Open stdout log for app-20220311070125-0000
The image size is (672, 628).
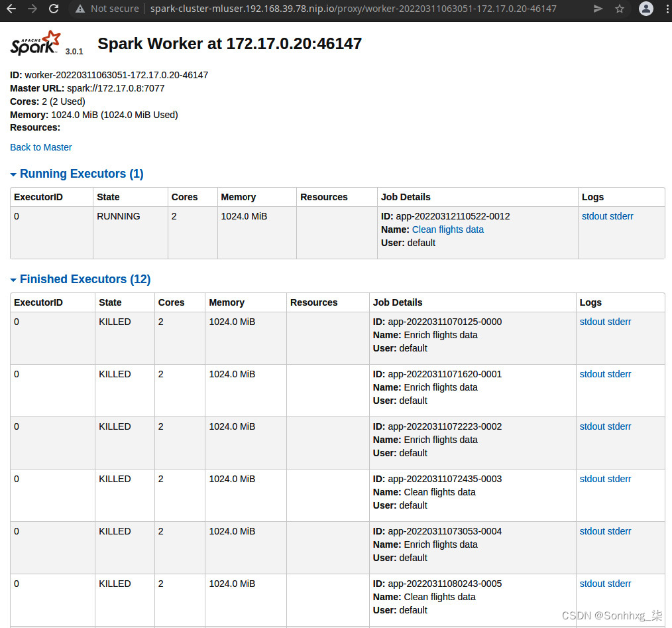[x=594, y=322]
